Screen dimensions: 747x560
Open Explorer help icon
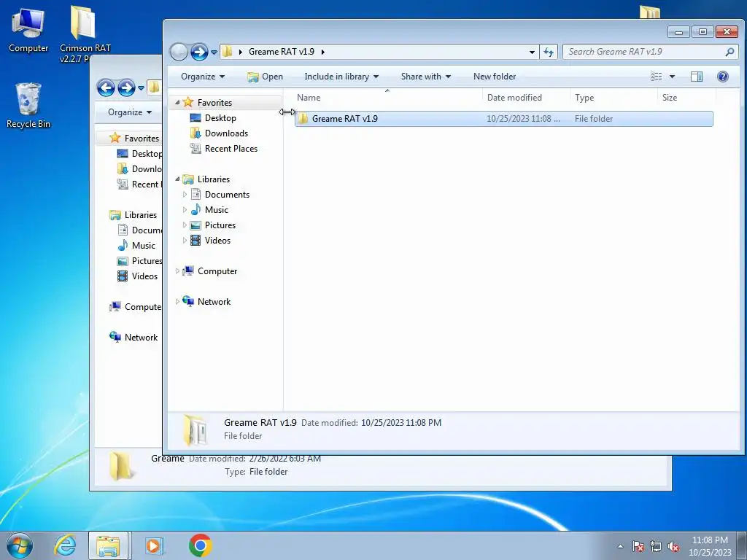(723, 76)
